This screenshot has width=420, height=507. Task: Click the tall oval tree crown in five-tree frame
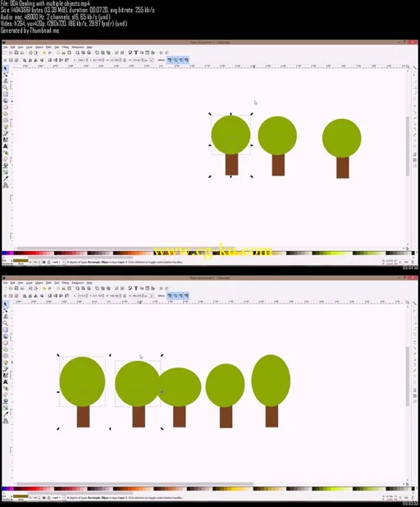[x=271, y=381]
